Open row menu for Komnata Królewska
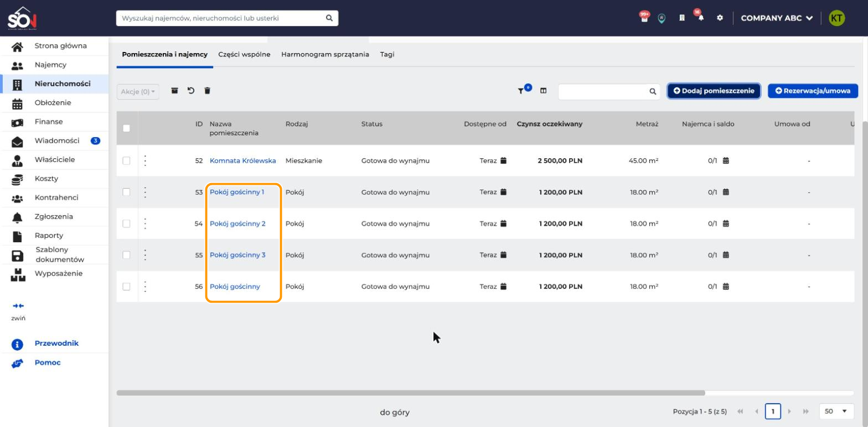868x427 pixels. coord(145,160)
